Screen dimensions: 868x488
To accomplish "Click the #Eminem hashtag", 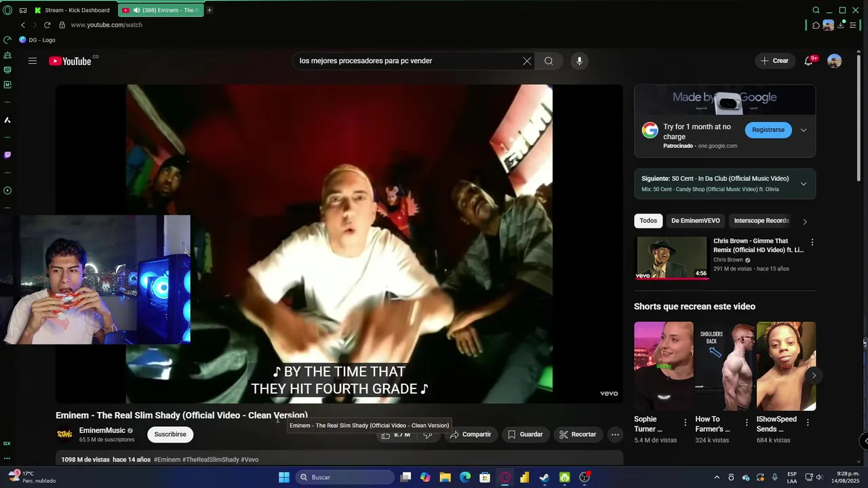I will coord(167,460).
